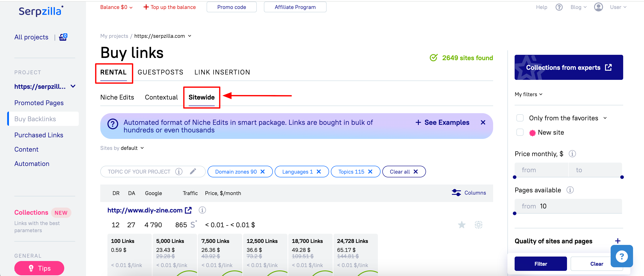
Task: Select the Niche Edits sub-tab
Action: pyautogui.click(x=117, y=97)
